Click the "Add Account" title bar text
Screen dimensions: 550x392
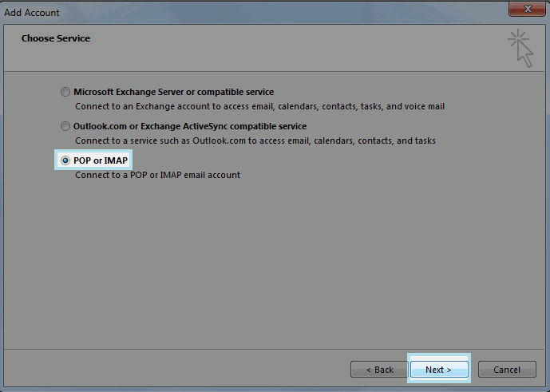tap(33, 13)
